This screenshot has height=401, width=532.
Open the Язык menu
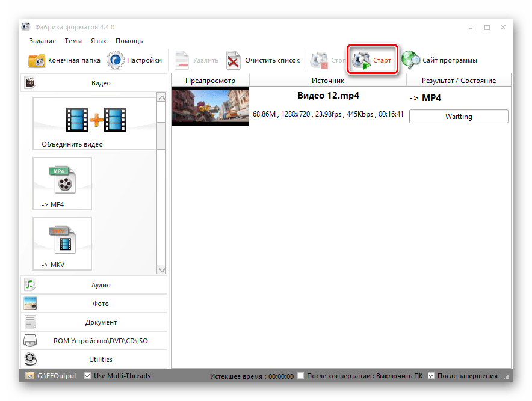click(99, 41)
